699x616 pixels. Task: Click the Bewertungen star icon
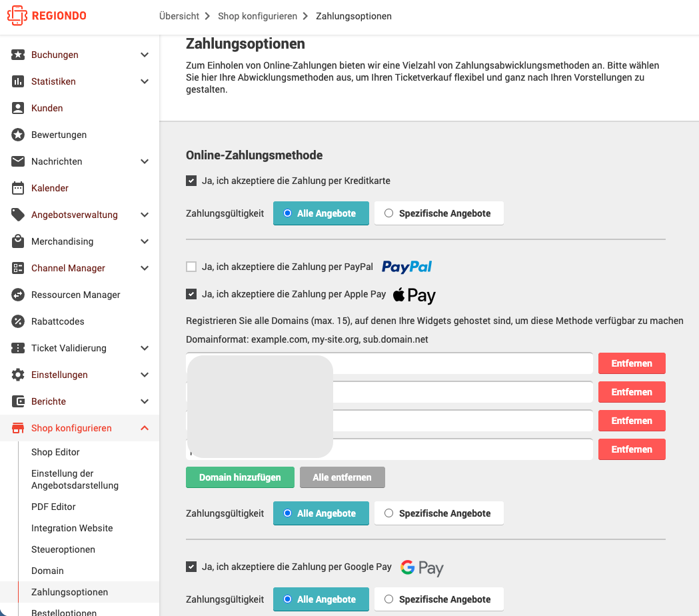pyautogui.click(x=18, y=135)
